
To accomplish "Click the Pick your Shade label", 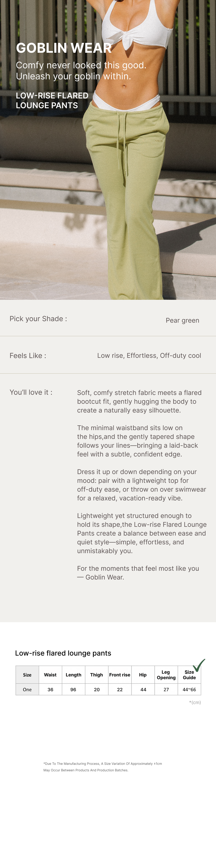I will tap(38, 319).
